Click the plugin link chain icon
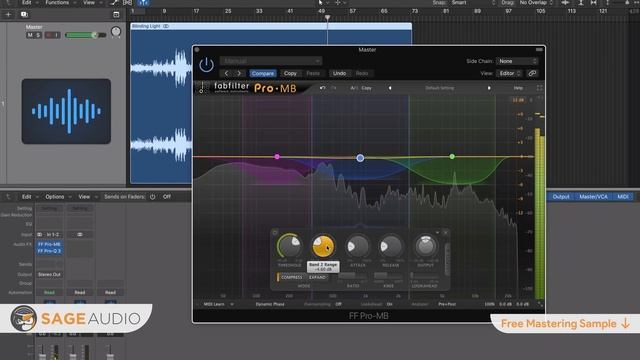Screen dimensions: 640x360 [x=532, y=73]
